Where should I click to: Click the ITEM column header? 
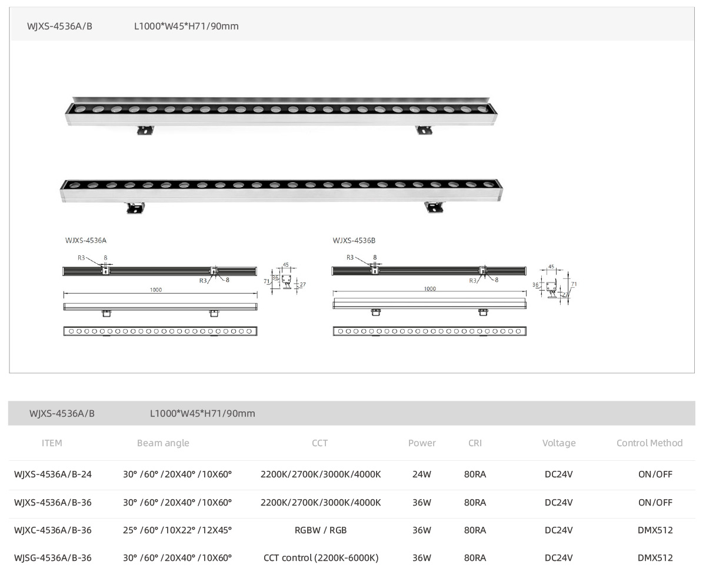pyautogui.click(x=52, y=443)
